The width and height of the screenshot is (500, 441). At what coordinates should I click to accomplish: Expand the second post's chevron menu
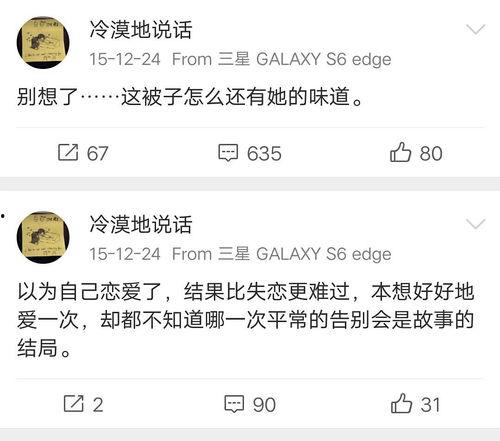476,224
